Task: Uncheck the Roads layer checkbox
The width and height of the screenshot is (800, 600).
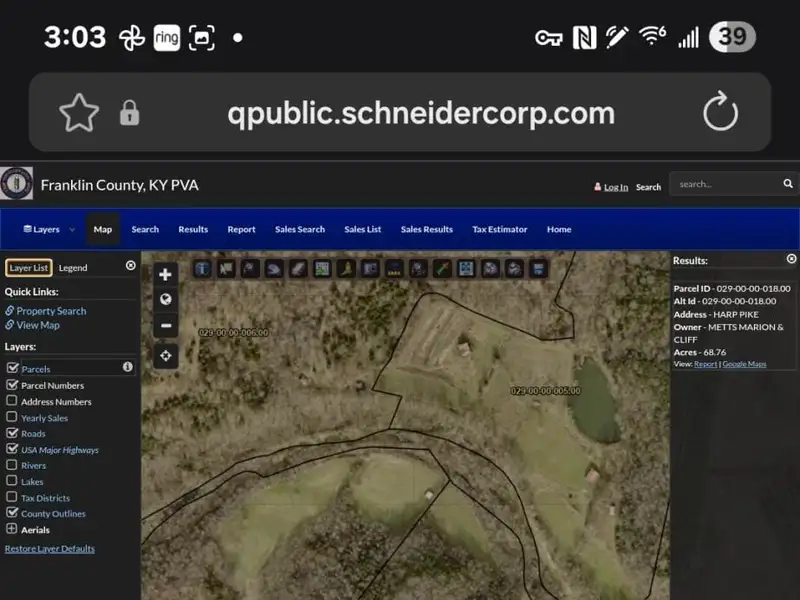Action: (x=12, y=433)
